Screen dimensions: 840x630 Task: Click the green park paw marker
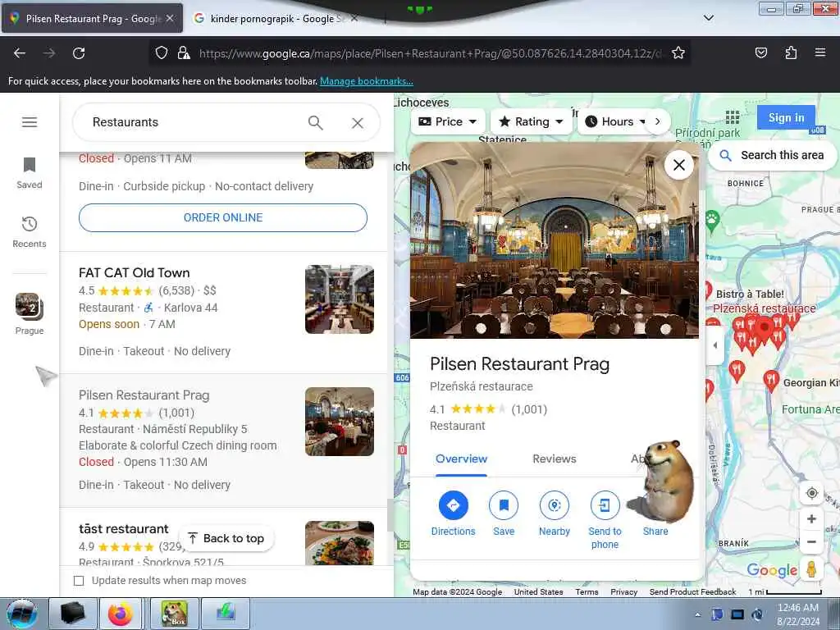(x=712, y=221)
